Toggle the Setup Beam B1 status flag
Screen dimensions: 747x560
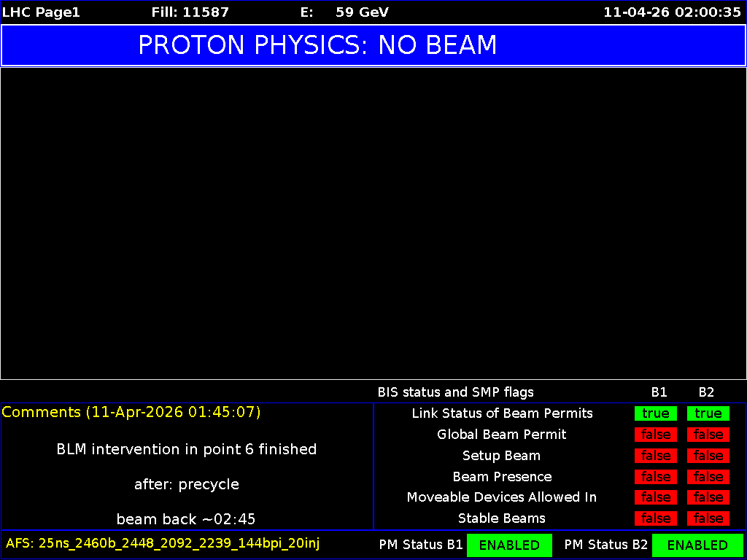click(x=655, y=456)
